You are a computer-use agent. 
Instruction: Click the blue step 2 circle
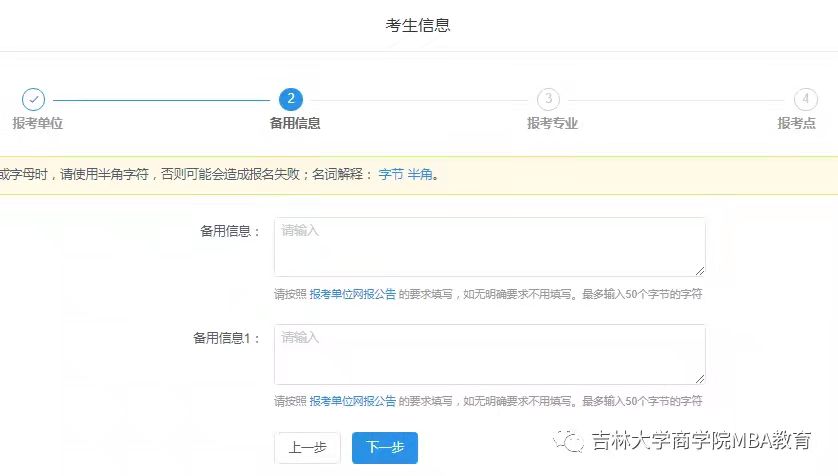pos(290,99)
